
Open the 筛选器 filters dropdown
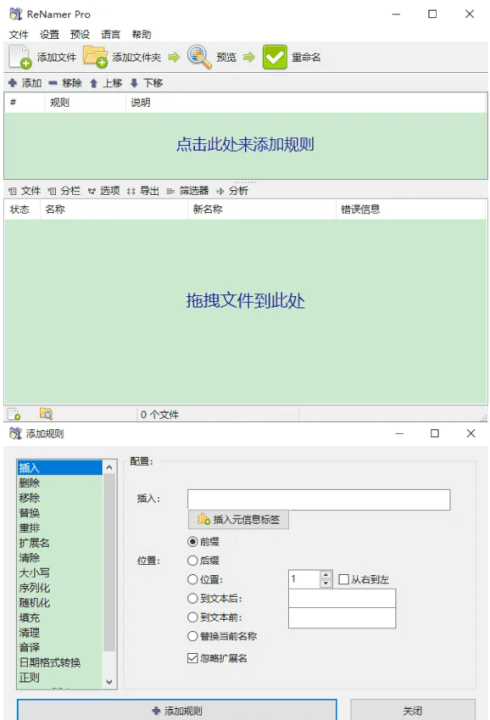click(x=187, y=191)
